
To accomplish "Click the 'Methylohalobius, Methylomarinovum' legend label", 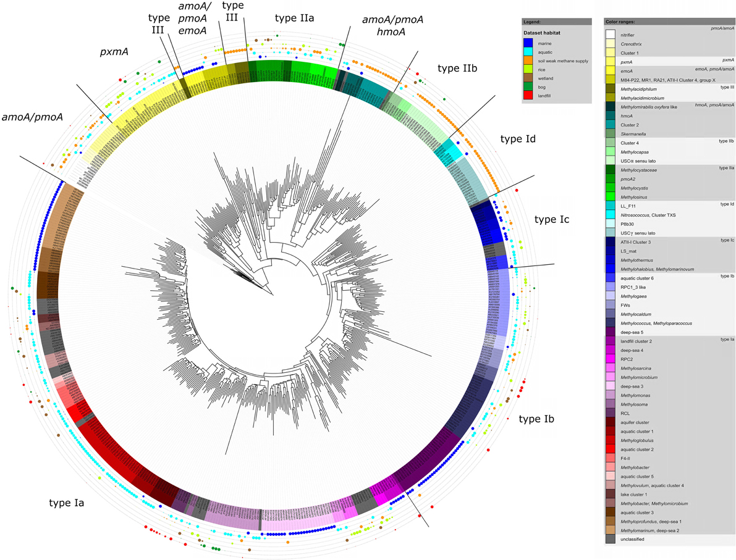I will click(657, 269).
